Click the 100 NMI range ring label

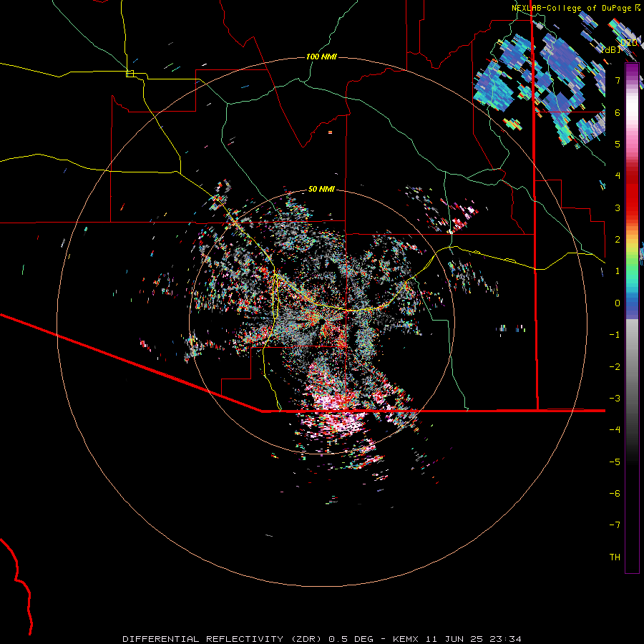321,57
